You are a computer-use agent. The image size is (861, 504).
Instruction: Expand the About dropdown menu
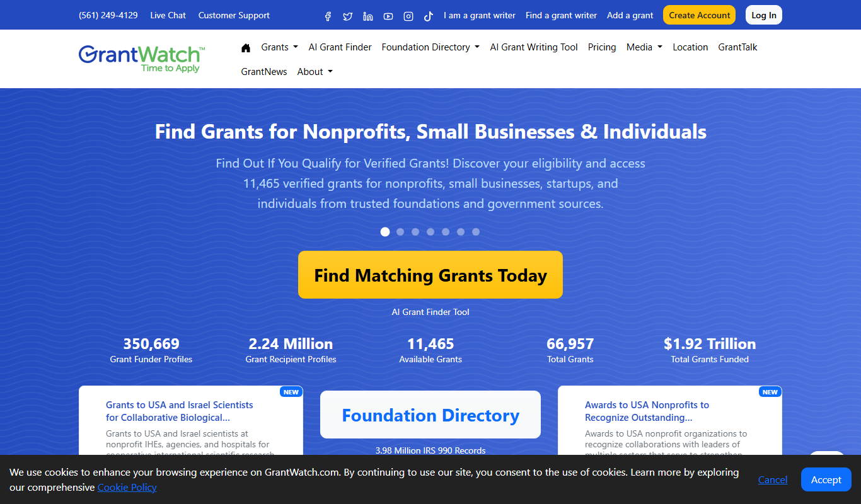point(315,72)
